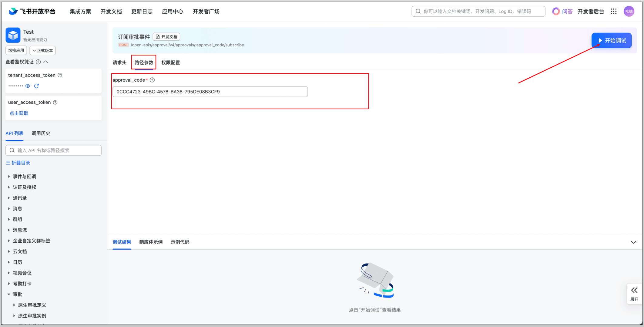Open the apps grid menu icon

[614, 12]
